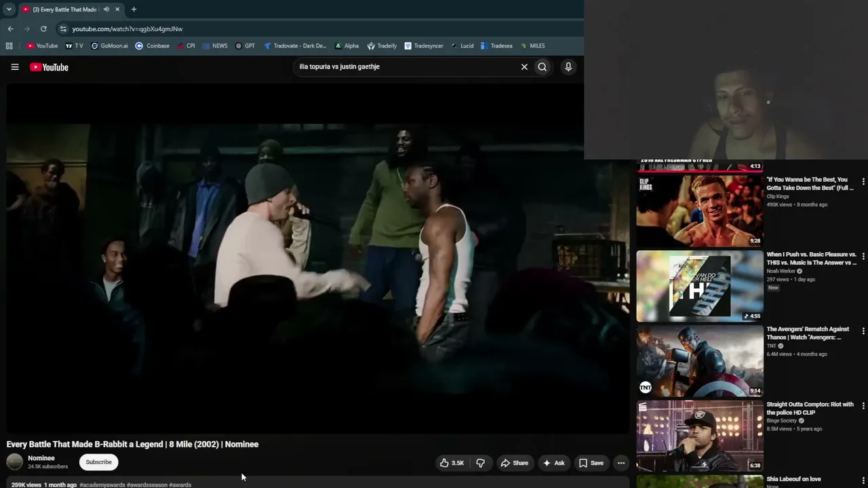The image size is (868, 488).
Task: Open "Straight Outta Compton: Riot" title
Action: [x=810, y=408]
